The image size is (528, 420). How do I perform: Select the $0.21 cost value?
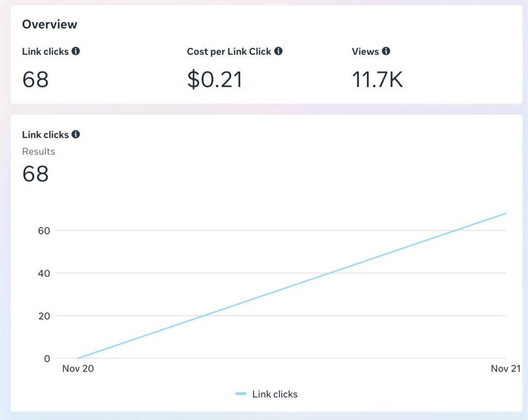tap(214, 79)
